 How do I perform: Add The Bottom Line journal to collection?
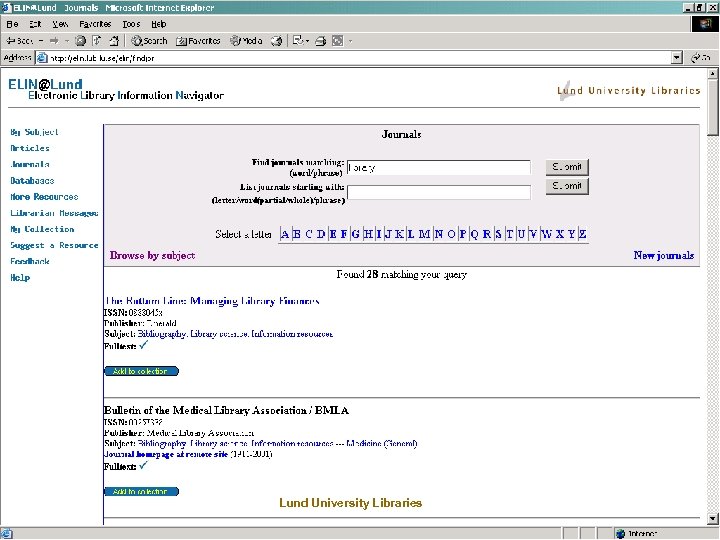141,371
